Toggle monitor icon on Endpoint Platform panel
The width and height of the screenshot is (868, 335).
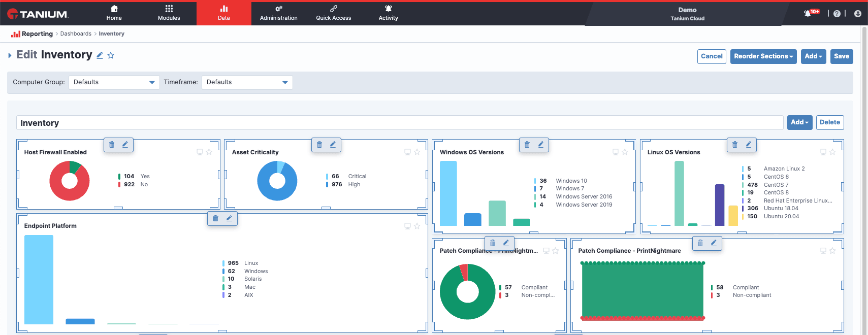(407, 226)
